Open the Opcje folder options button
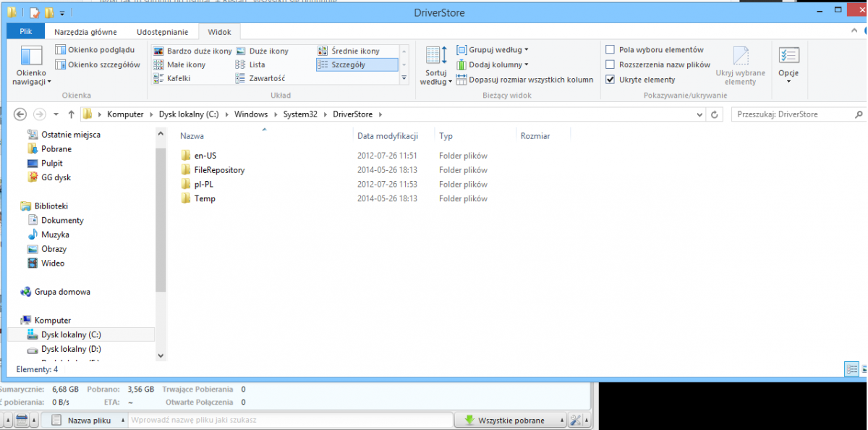Image resolution: width=868 pixels, height=430 pixels. click(x=788, y=66)
